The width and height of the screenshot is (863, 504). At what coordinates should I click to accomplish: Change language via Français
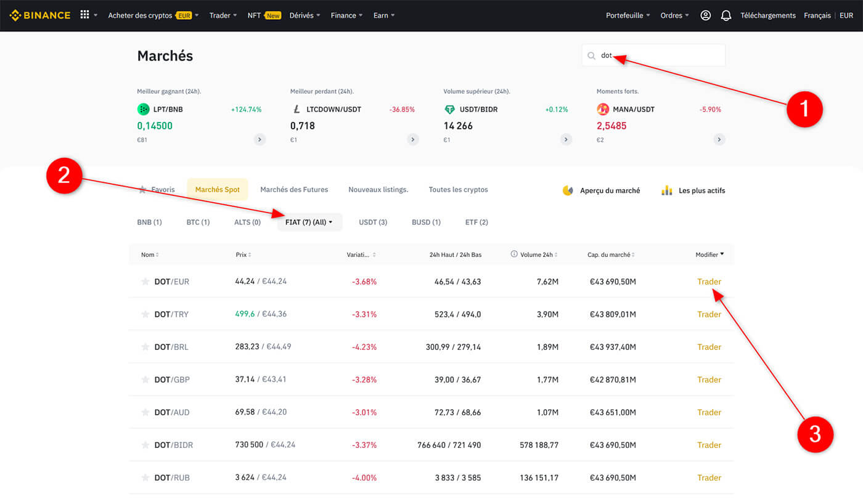pos(817,15)
